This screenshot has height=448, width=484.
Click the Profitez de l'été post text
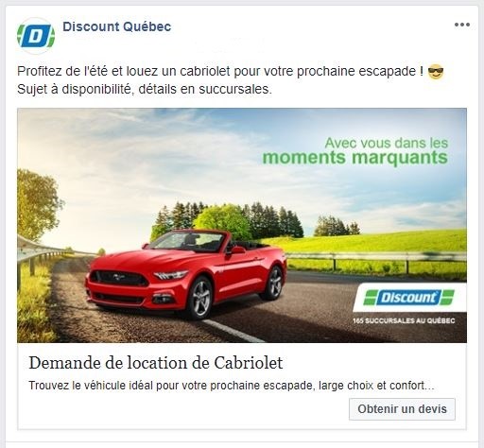point(220,71)
